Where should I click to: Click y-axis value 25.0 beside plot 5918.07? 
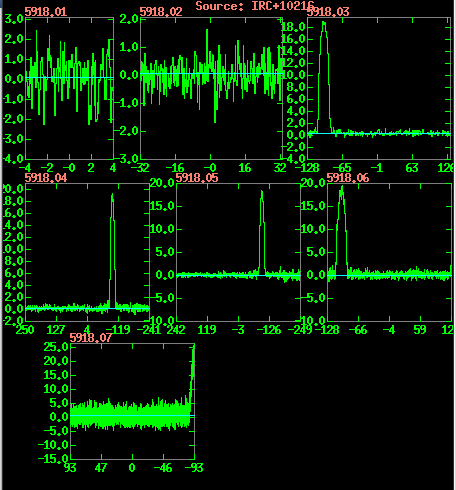click(x=56, y=347)
